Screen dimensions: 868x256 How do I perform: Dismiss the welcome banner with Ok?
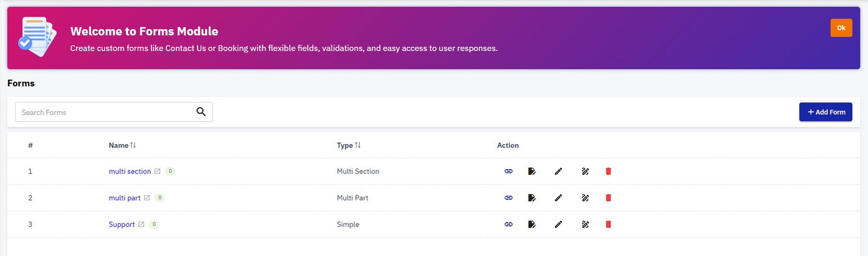841,28
